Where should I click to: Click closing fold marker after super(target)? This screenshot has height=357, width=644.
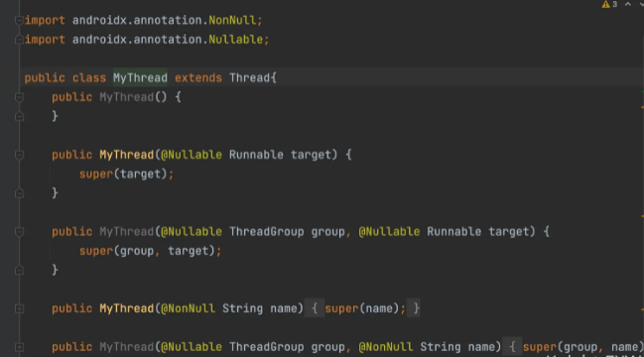tap(19, 193)
